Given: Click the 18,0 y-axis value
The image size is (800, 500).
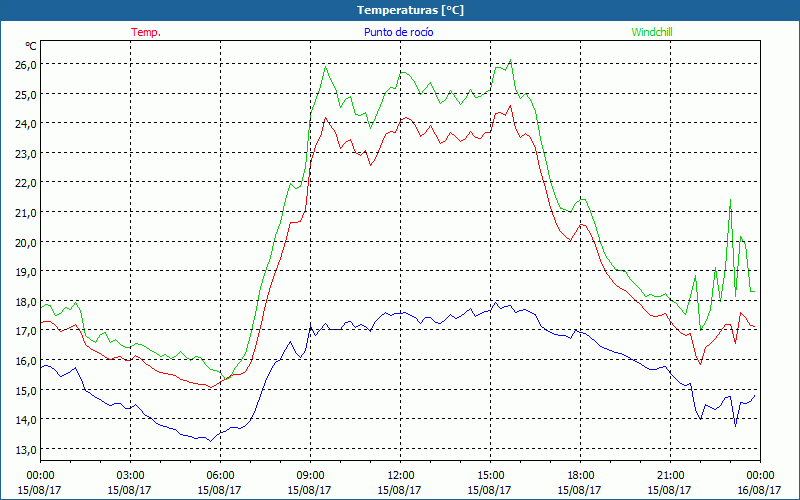Looking at the screenshot, I should tap(27, 302).
